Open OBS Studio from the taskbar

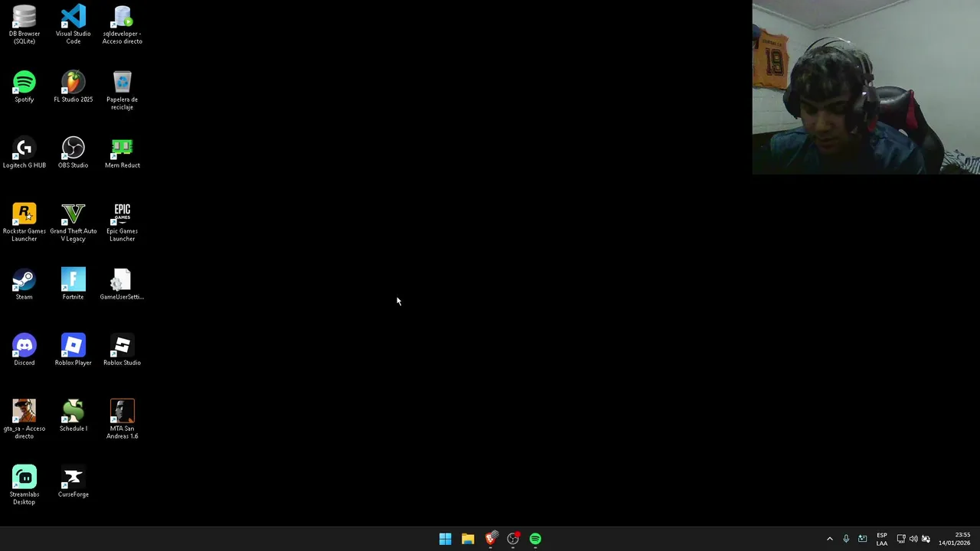tap(513, 539)
